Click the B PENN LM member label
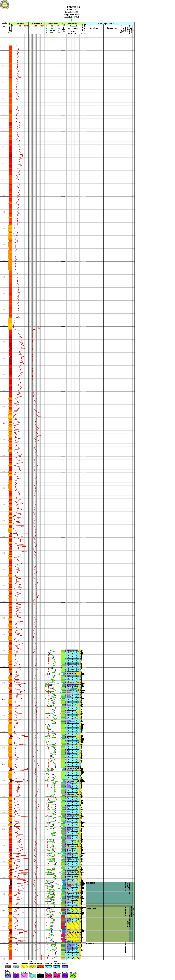 90,883
